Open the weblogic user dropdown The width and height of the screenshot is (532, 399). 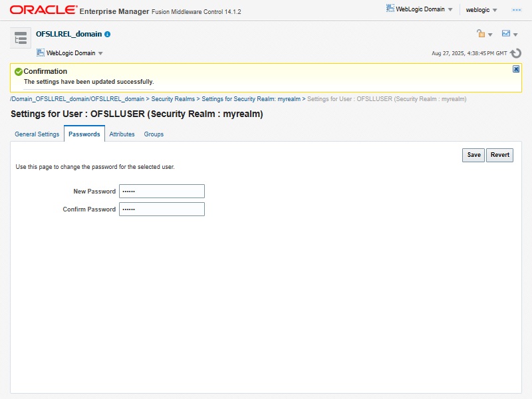tap(481, 10)
